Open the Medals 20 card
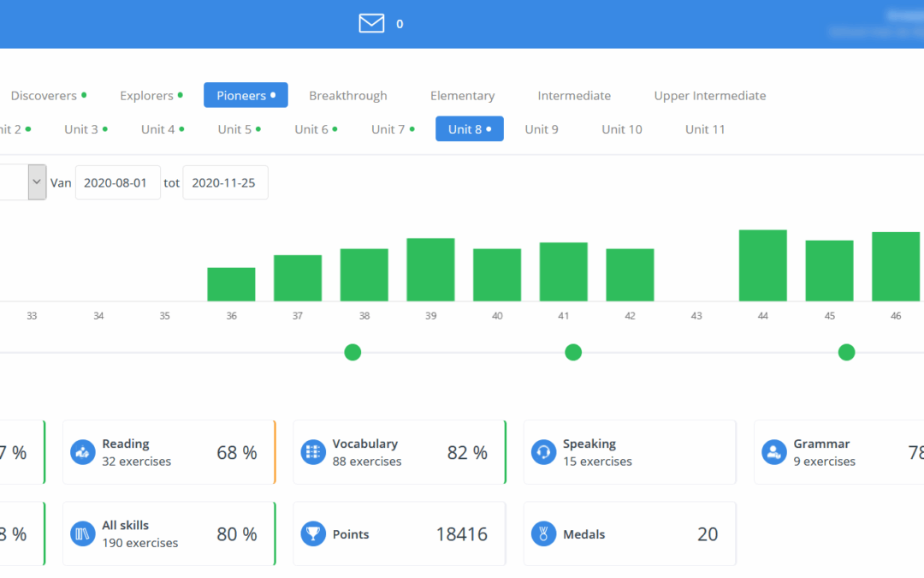Viewport: 924px width, 578px height. [x=630, y=533]
